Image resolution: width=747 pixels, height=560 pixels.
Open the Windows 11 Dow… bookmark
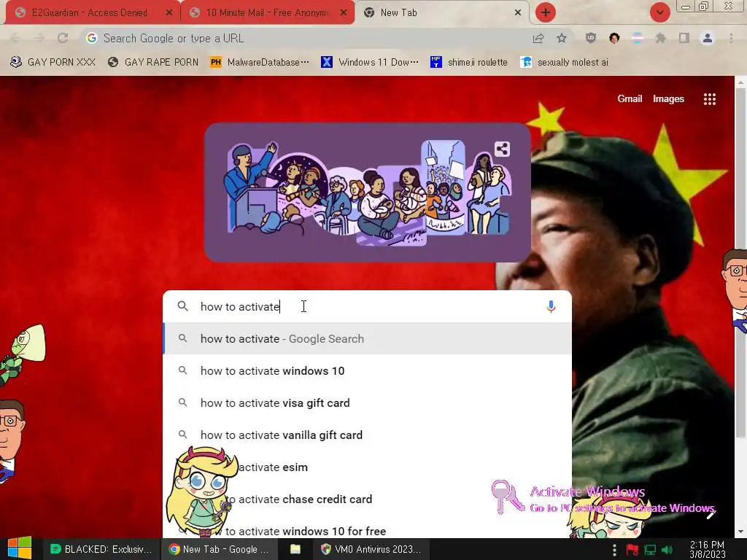[370, 62]
